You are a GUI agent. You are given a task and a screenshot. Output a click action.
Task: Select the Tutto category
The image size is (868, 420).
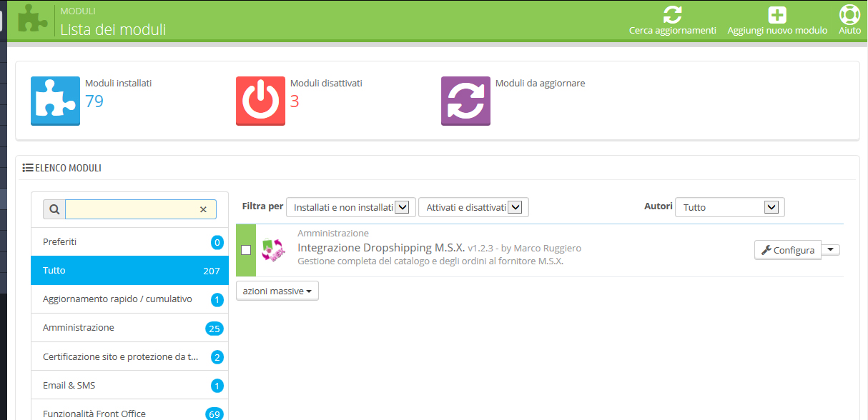click(x=129, y=270)
